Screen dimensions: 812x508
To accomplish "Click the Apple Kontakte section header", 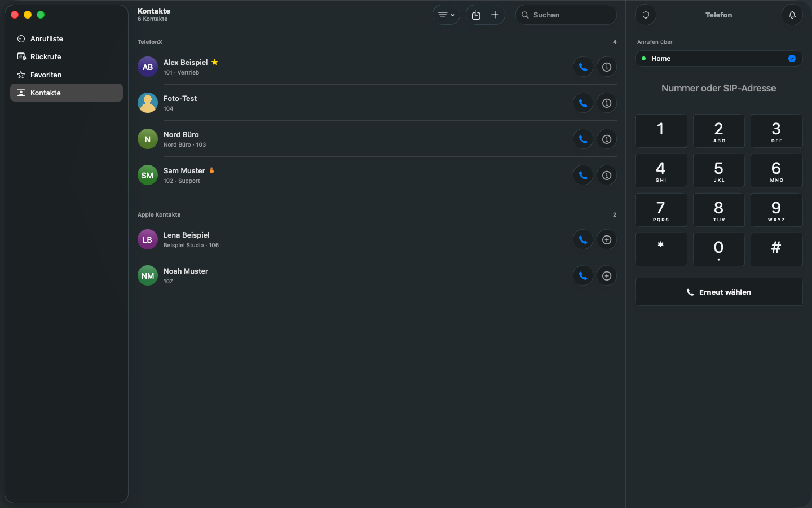I will 159,214.
